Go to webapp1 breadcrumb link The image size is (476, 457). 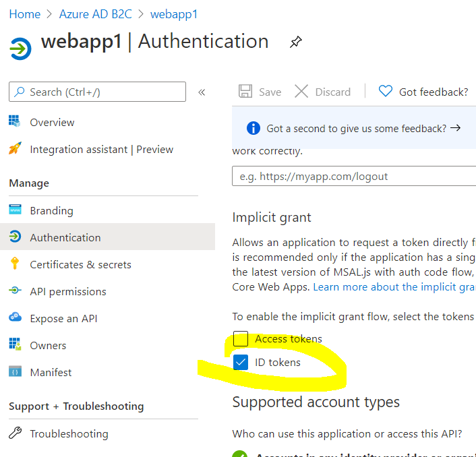(x=174, y=14)
